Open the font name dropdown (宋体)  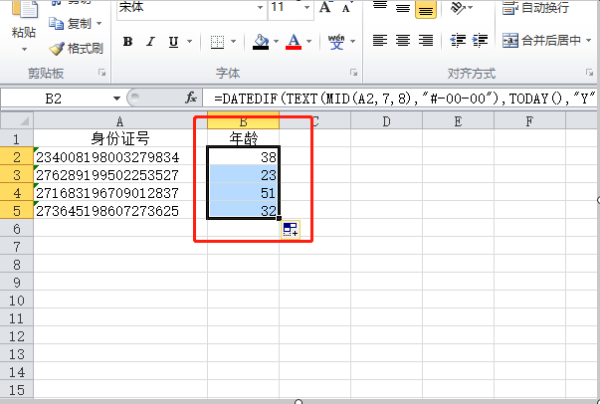coord(260,8)
